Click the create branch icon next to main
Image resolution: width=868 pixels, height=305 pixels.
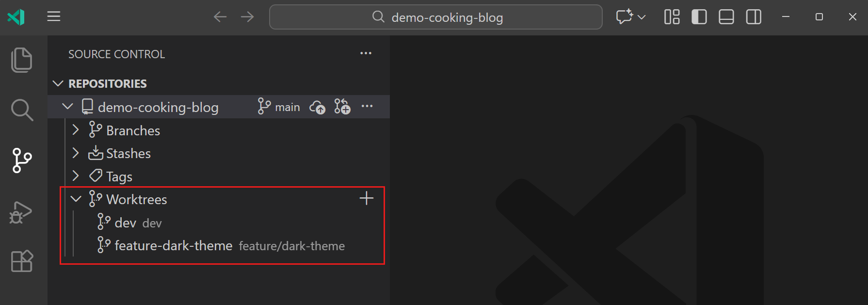[342, 107]
